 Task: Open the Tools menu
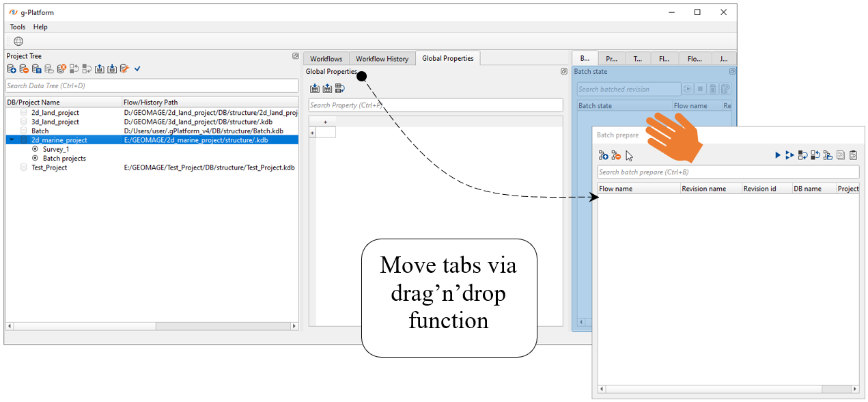point(17,27)
